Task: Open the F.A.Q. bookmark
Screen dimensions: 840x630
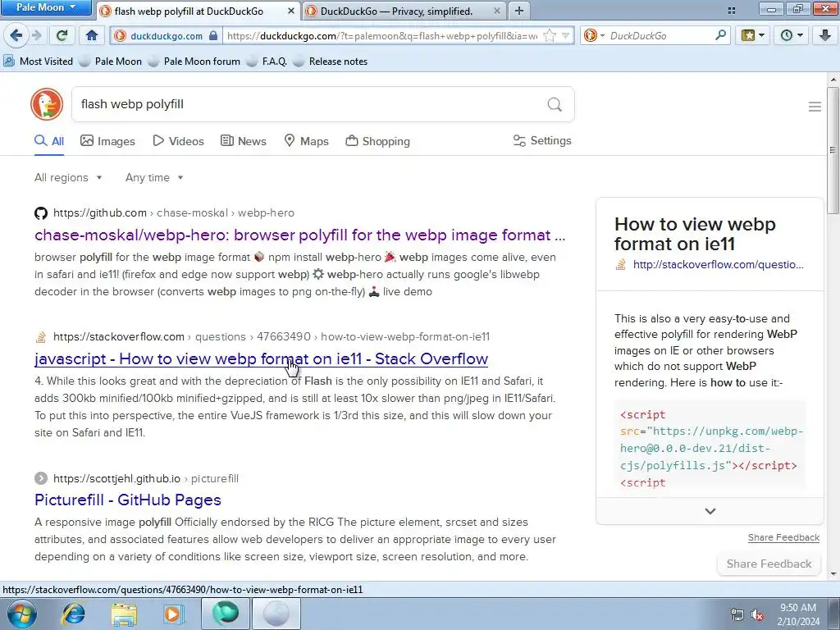Action: (267, 61)
